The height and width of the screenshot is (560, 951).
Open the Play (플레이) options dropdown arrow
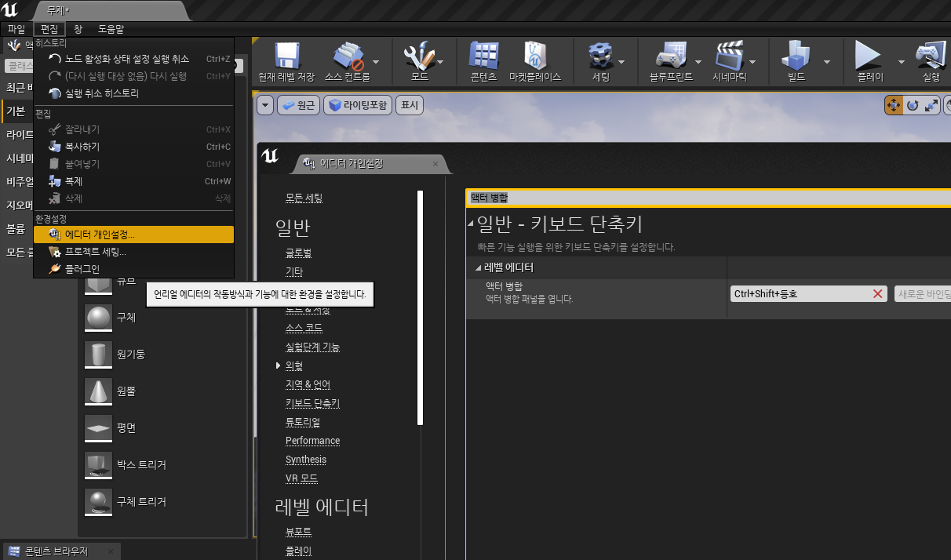[902, 61]
